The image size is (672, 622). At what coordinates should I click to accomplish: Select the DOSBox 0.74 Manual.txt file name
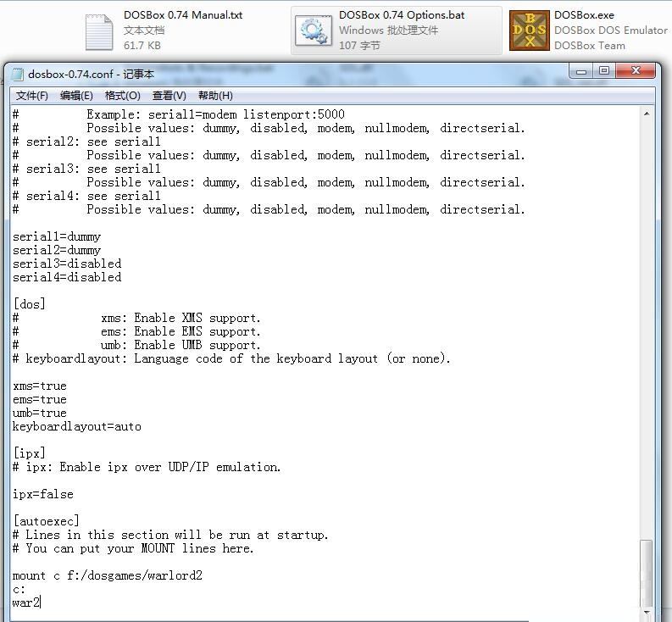(x=182, y=15)
